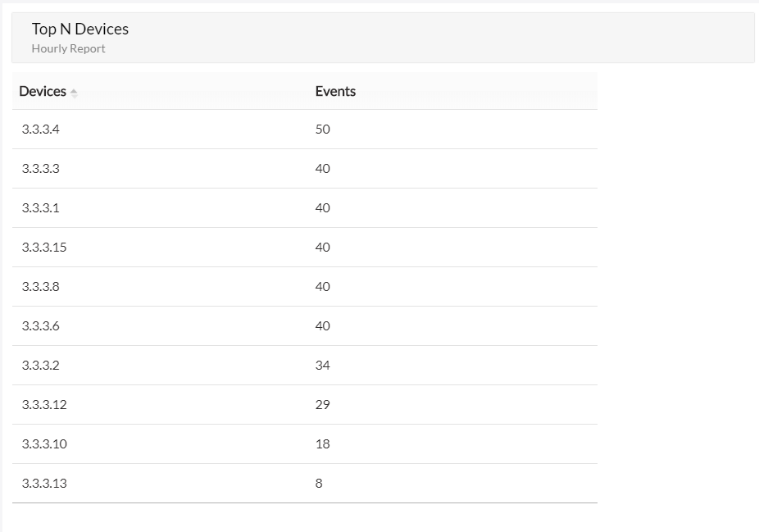Select the ascending sort caret on Devices
759x532 pixels.
click(74, 89)
